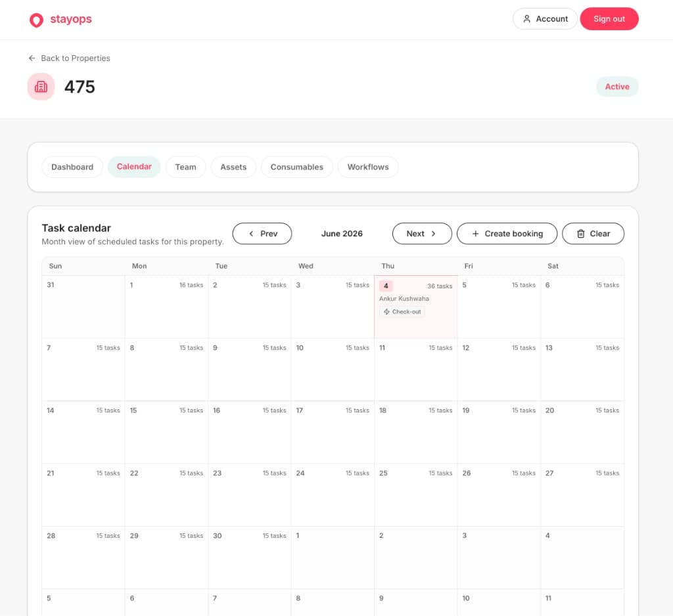The width and height of the screenshot is (673, 616).
Task: Click the 475 property title
Action: [x=80, y=87]
